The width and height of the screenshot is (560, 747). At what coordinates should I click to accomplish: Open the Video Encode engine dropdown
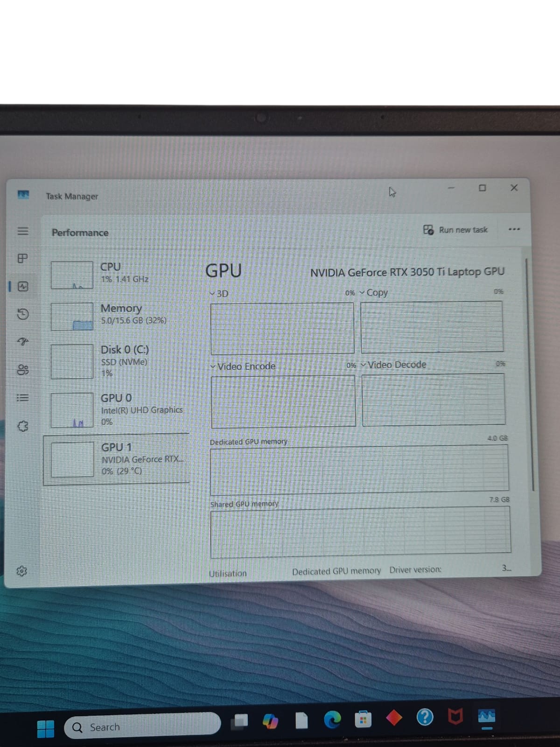coord(213,366)
